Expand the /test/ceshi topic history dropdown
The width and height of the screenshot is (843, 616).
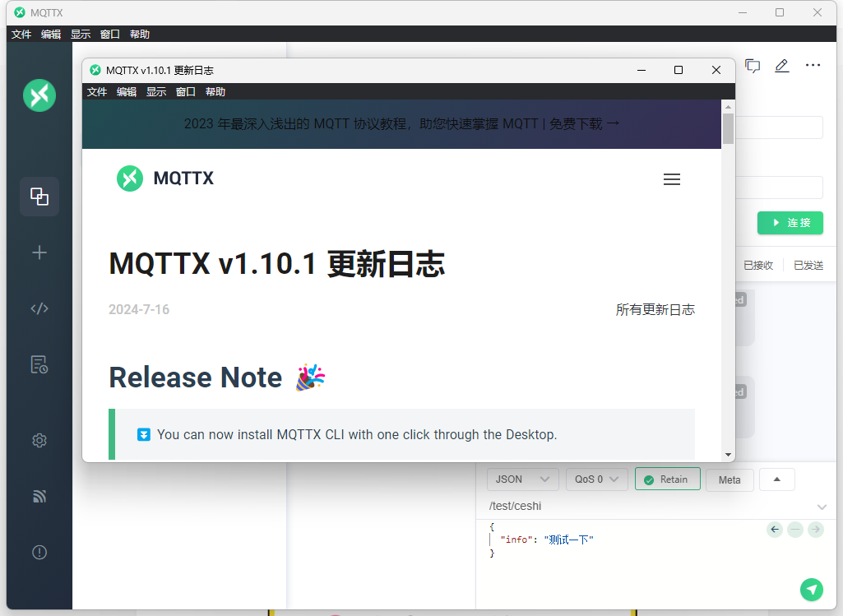click(x=821, y=507)
